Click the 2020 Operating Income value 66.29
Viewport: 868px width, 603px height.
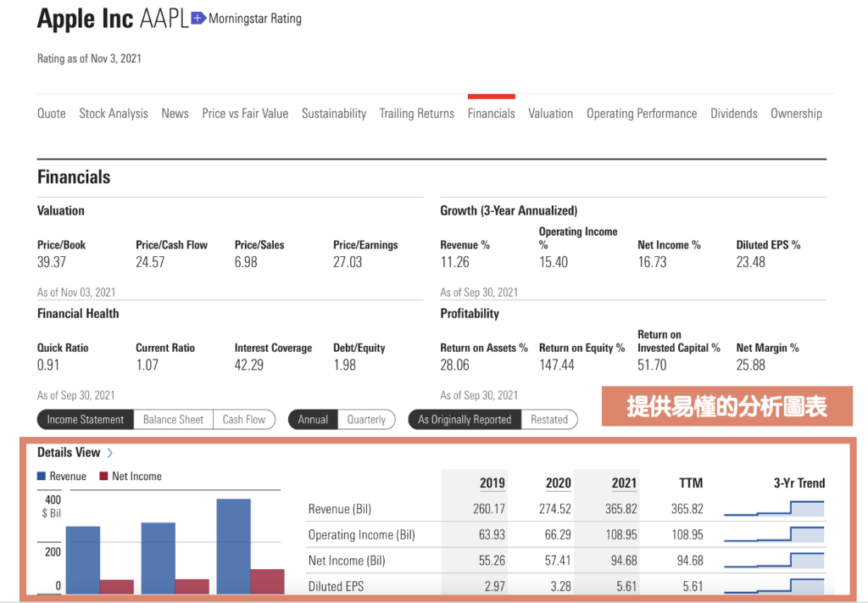coord(558,535)
